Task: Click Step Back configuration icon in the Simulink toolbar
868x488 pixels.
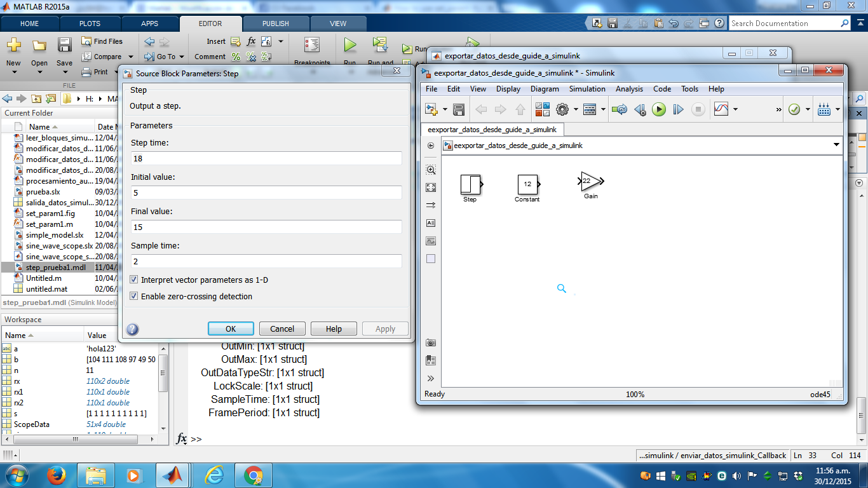Action: (640, 109)
